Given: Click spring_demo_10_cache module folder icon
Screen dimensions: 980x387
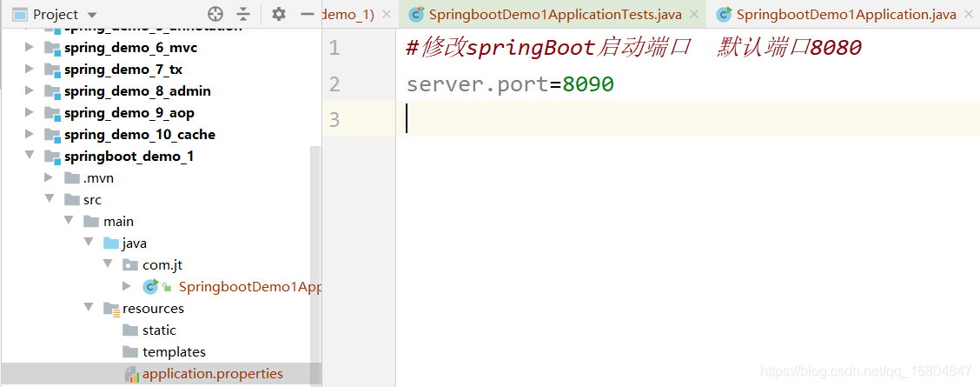Looking at the screenshot, I should pos(52,135).
